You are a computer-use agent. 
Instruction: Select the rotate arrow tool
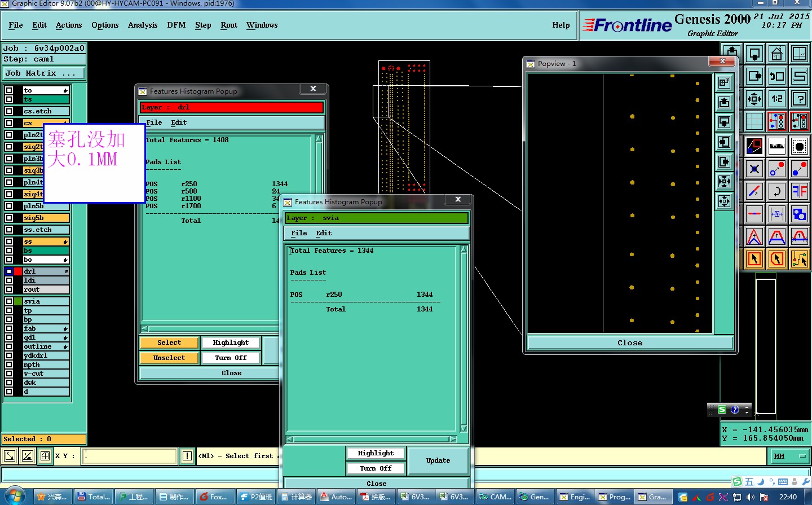[x=777, y=191]
